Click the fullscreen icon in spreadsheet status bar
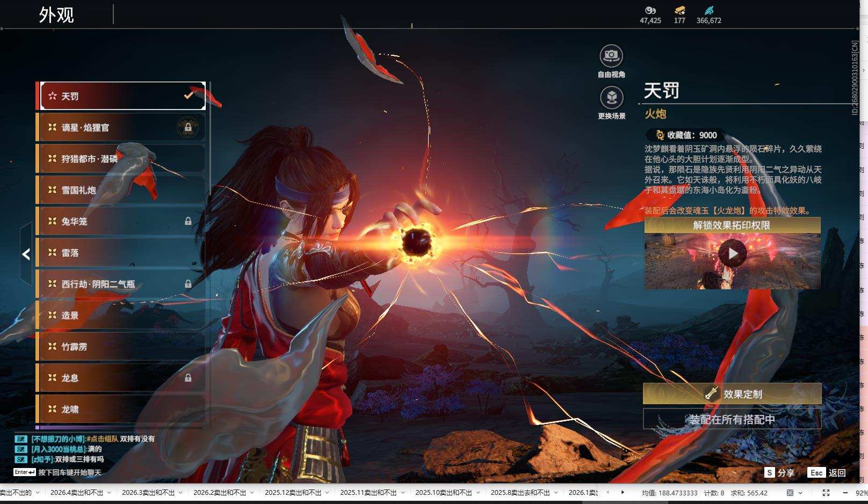Screen dimensions: 868x504 [826, 493]
